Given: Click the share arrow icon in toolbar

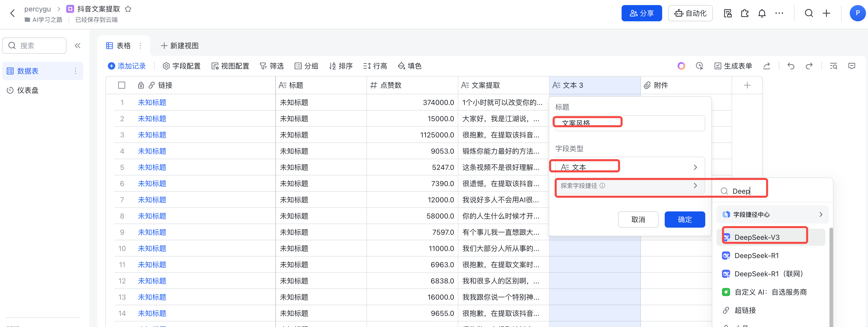Looking at the screenshot, I should 767,66.
